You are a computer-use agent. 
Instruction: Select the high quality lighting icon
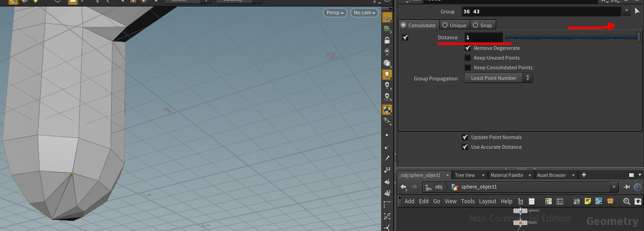pos(387,85)
